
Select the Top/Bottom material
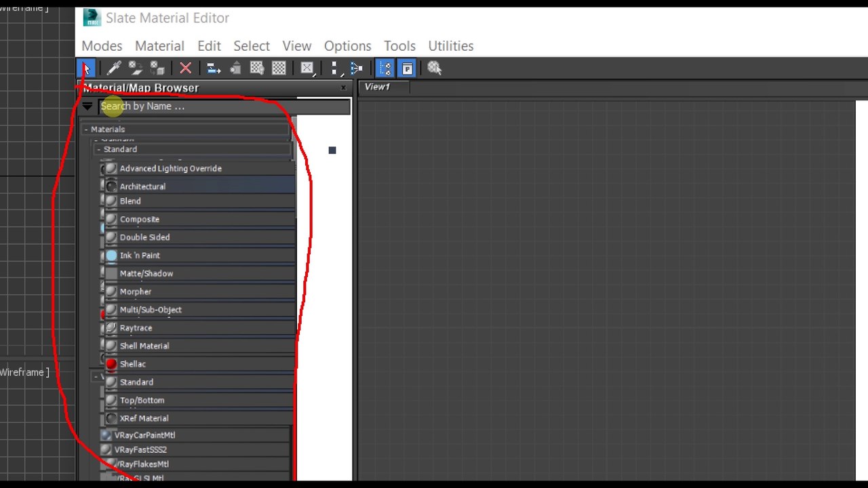[x=198, y=401]
